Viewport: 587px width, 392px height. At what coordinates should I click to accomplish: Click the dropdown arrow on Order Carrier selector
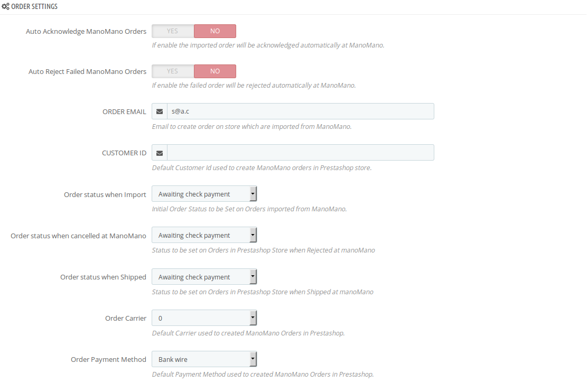254,318
